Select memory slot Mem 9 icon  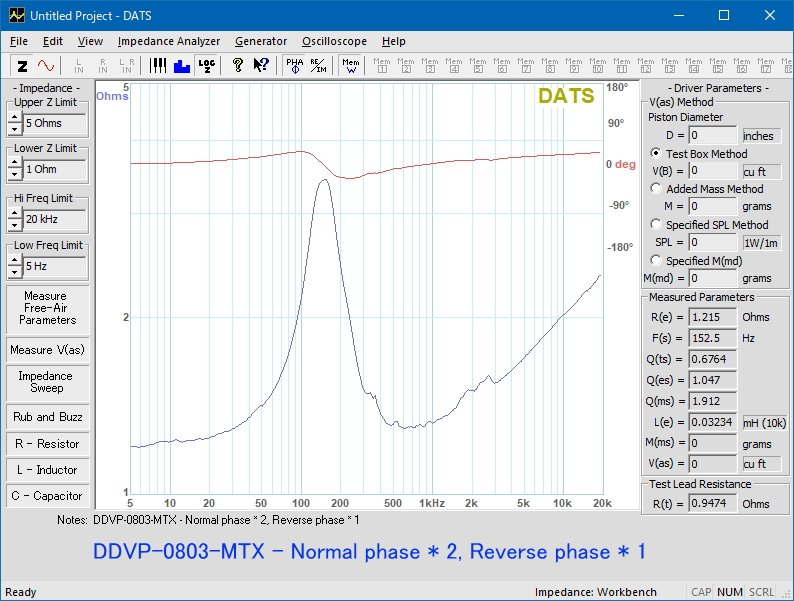(574, 66)
